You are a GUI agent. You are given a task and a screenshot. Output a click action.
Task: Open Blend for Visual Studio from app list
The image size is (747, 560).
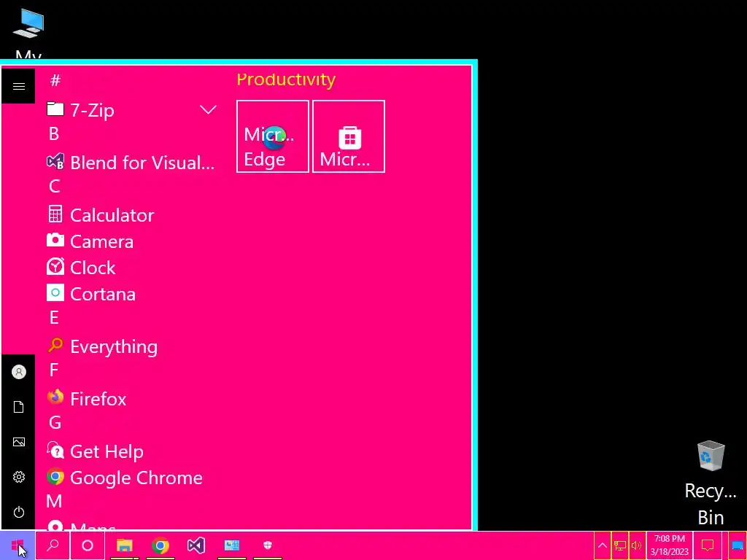click(x=131, y=163)
